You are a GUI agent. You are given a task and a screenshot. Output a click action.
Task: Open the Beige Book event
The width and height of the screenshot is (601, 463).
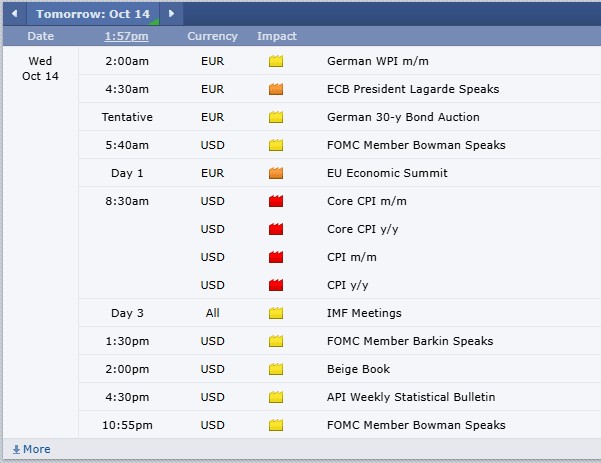point(358,369)
